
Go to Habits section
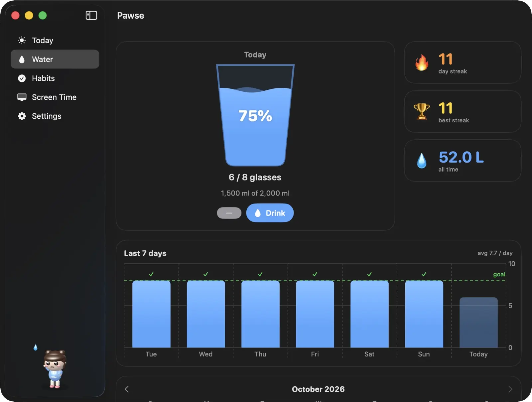pos(55,78)
